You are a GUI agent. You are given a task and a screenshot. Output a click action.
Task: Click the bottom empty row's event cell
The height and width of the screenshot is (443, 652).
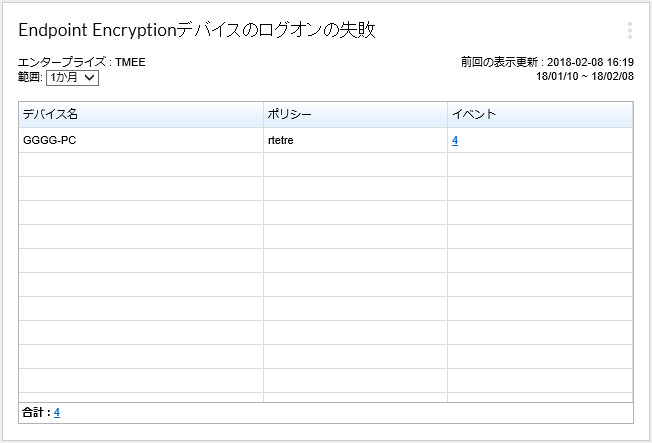540,381
